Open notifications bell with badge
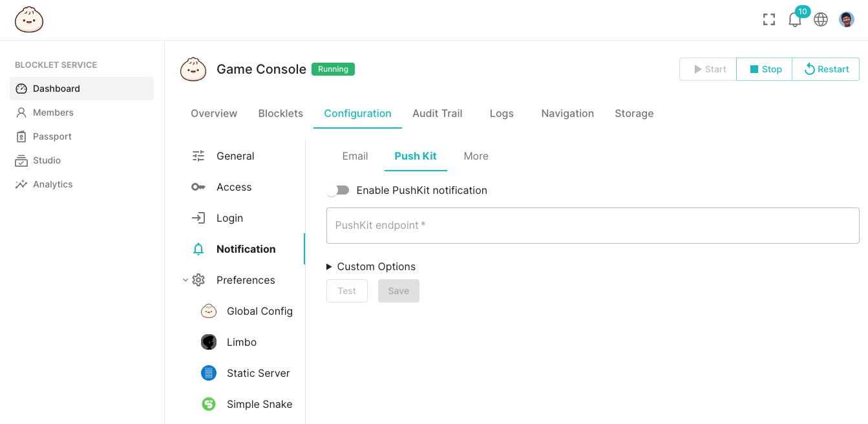The height and width of the screenshot is (424, 868). point(795,19)
